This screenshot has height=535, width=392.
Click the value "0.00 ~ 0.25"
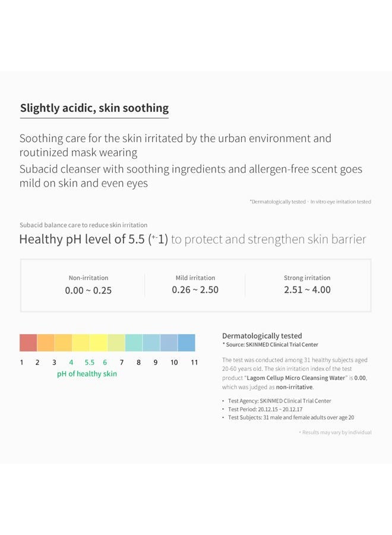pos(88,291)
